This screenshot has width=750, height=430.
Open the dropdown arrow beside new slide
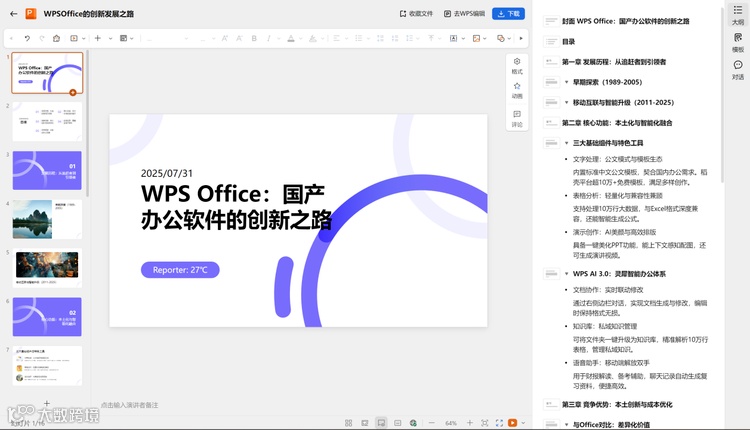point(110,38)
